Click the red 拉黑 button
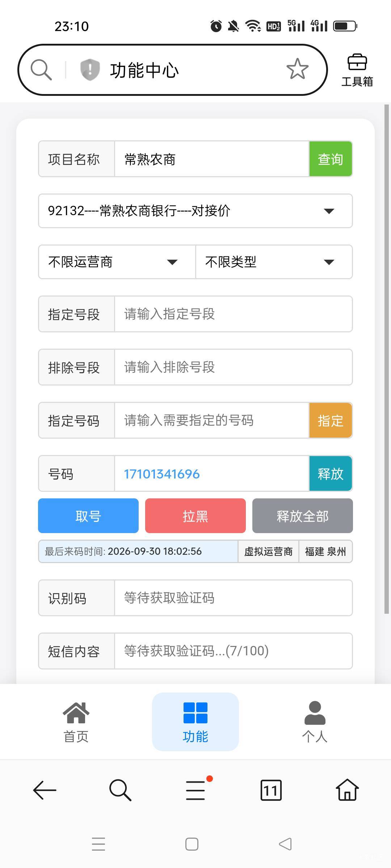The height and width of the screenshot is (868, 391). pos(195,516)
